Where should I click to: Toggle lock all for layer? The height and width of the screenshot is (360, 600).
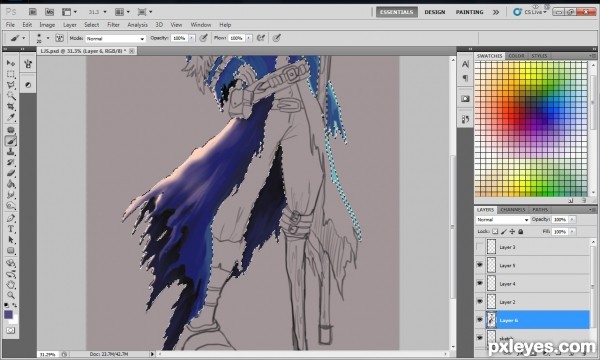click(x=520, y=231)
